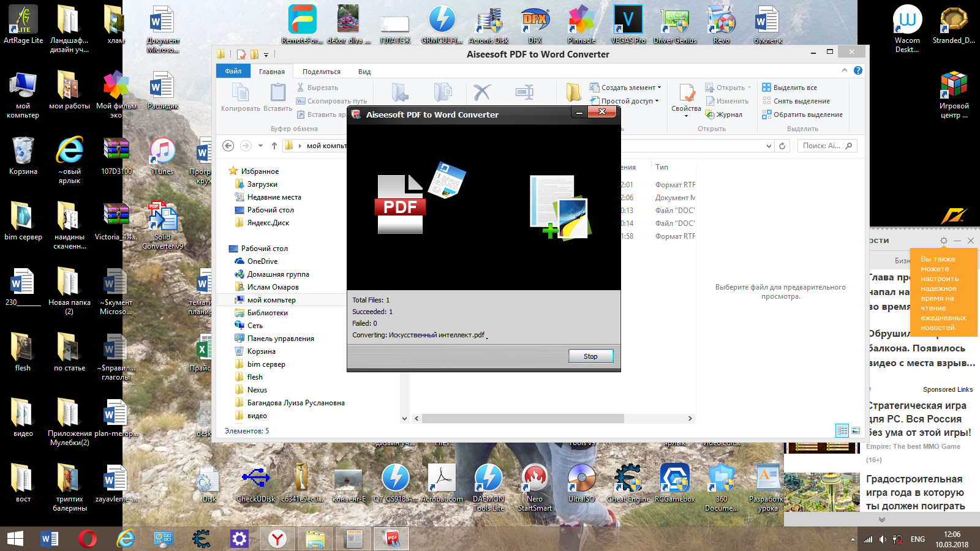This screenshot has height=551, width=980.
Task: Open the Поделиться ribbon tab
Action: [x=321, y=72]
